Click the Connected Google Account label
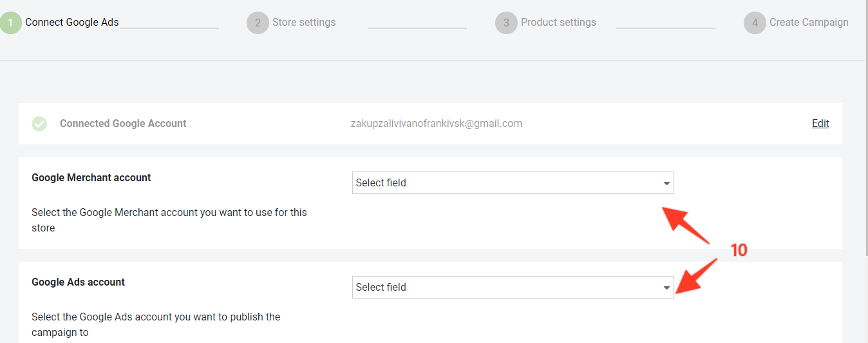 tap(123, 124)
